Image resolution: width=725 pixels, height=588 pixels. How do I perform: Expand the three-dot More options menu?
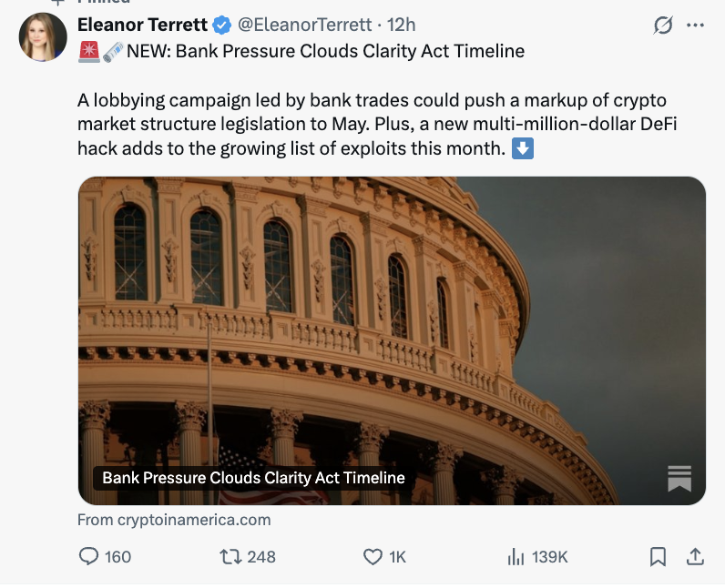(x=696, y=25)
